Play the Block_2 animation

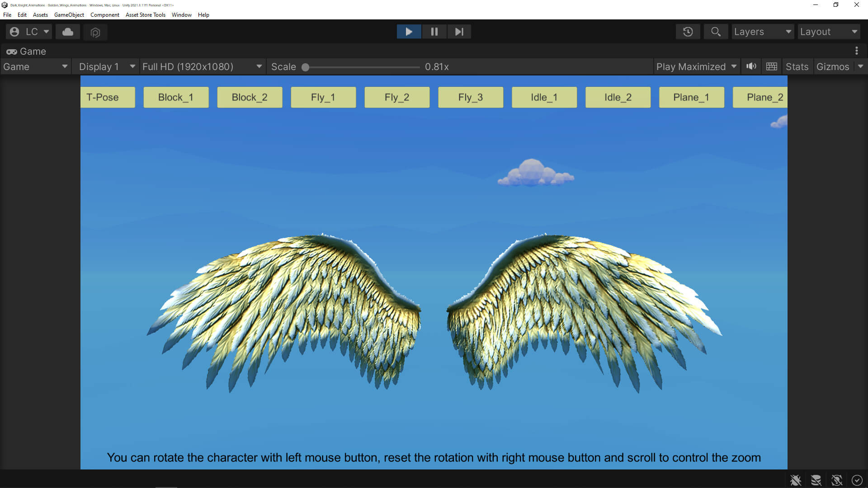tap(250, 97)
